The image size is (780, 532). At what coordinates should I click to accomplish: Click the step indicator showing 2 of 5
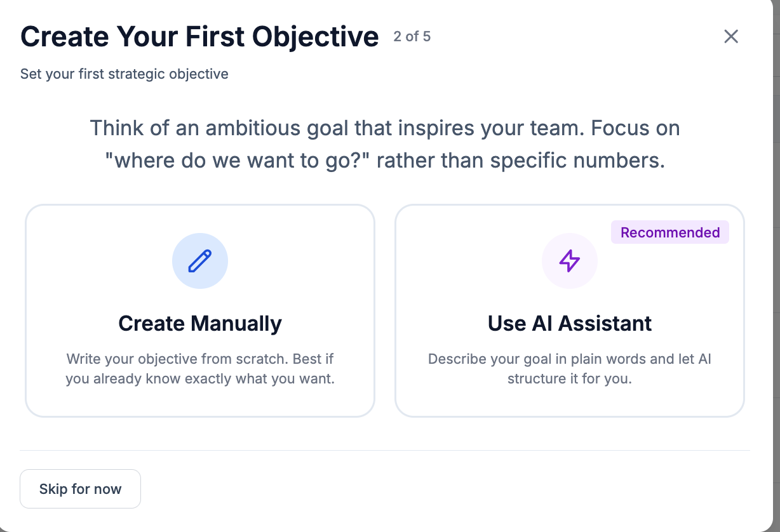coord(412,36)
